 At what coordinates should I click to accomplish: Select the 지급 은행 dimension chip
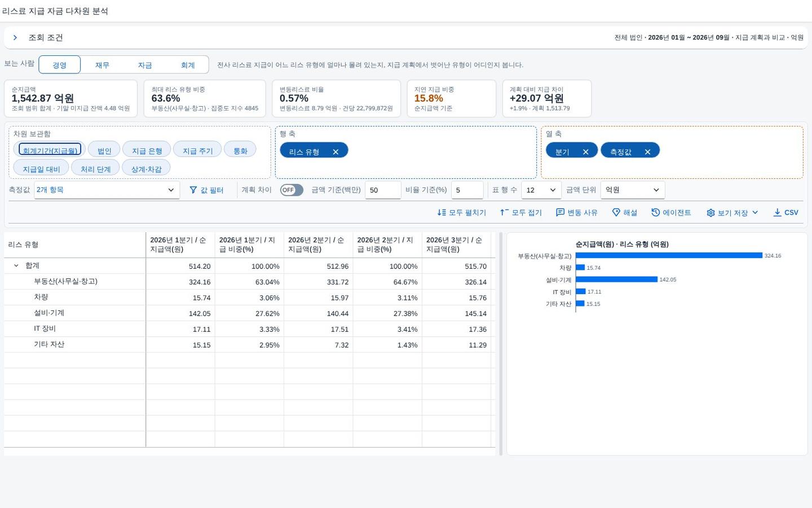coord(147,151)
